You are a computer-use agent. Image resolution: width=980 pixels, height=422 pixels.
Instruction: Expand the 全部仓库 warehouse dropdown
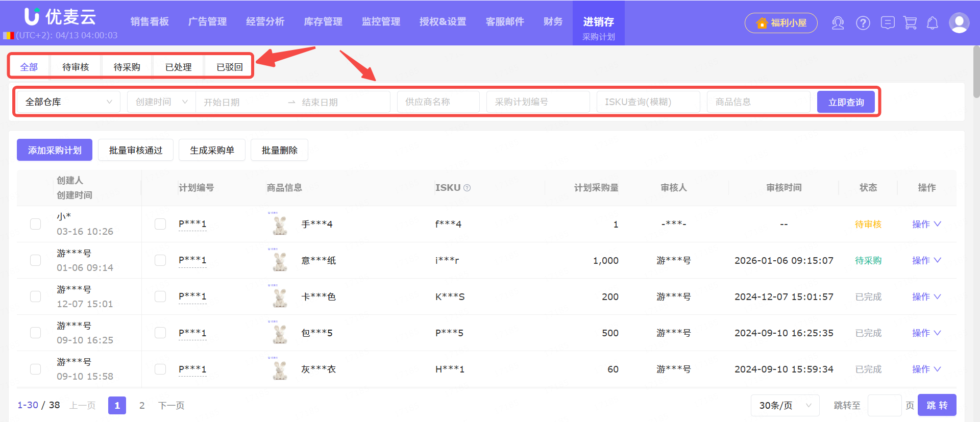coord(68,102)
